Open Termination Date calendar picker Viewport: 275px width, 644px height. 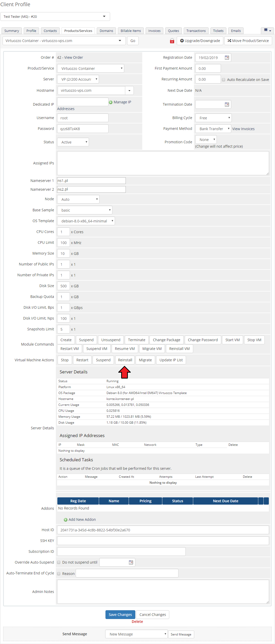pyautogui.click(x=227, y=104)
